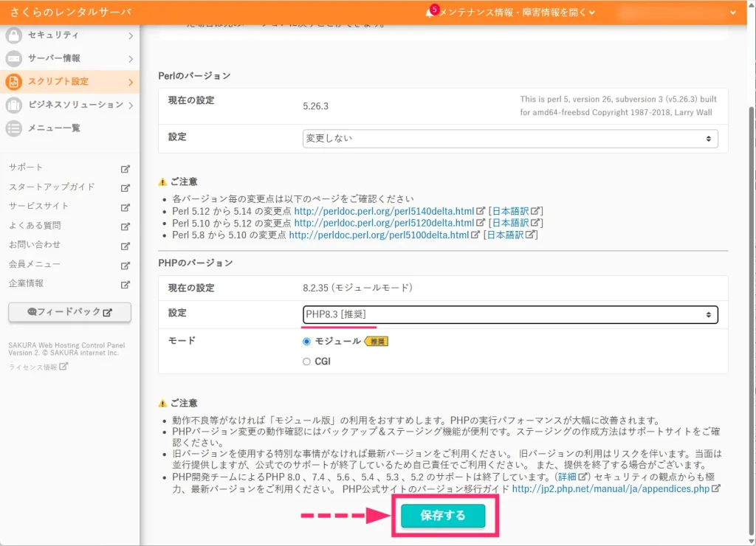Viewport: 756px width, 546px height.
Task: Expand the スクリプト設定 menu chevron
Action: click(x=131, y=83)
